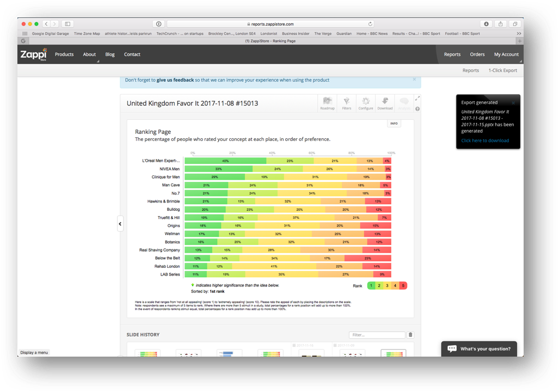Click the Analysis brain icon
This screenshot has width=559, height=392.
pos(404,103)
